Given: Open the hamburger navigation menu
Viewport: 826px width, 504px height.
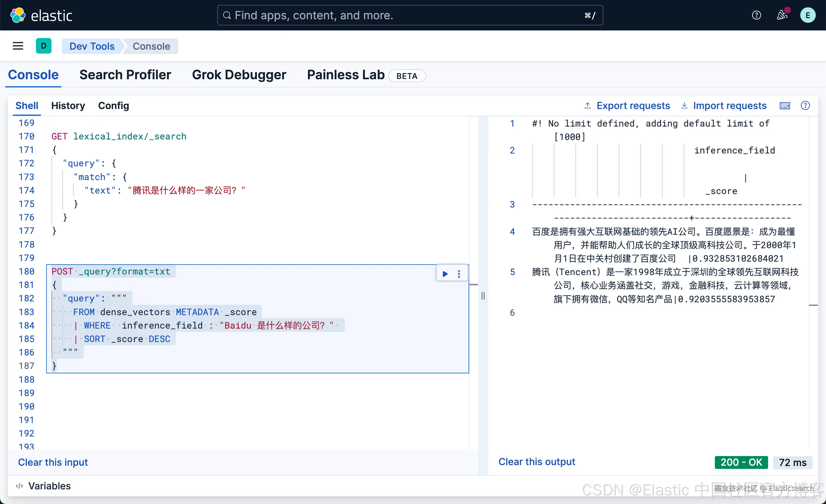Looking at the screenshot, I should [x=18, y=46].
